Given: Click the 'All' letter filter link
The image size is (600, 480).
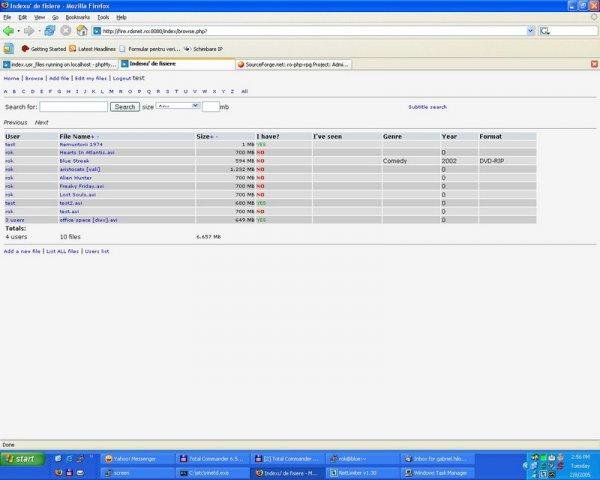Looking at the screenshot, I should pyautogui.click(x=245, y=91).
